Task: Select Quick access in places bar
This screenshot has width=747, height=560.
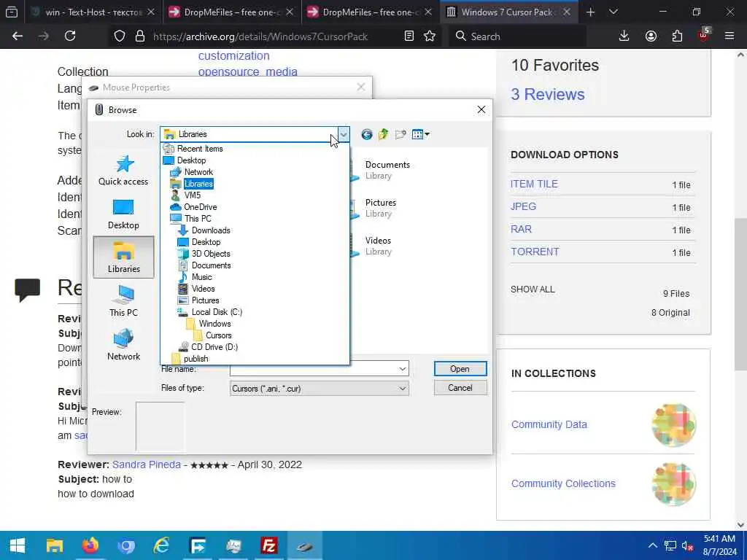Action: [x=123, y=171]
